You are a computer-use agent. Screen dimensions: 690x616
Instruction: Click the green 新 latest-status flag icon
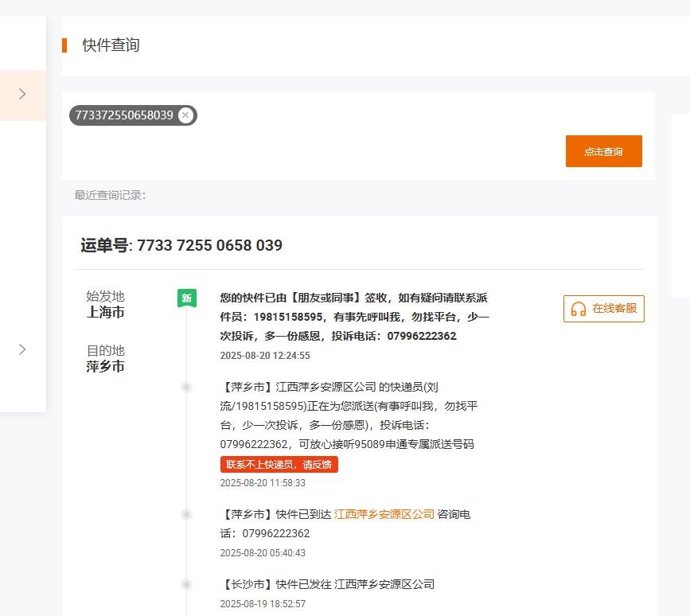pos(186,298)
